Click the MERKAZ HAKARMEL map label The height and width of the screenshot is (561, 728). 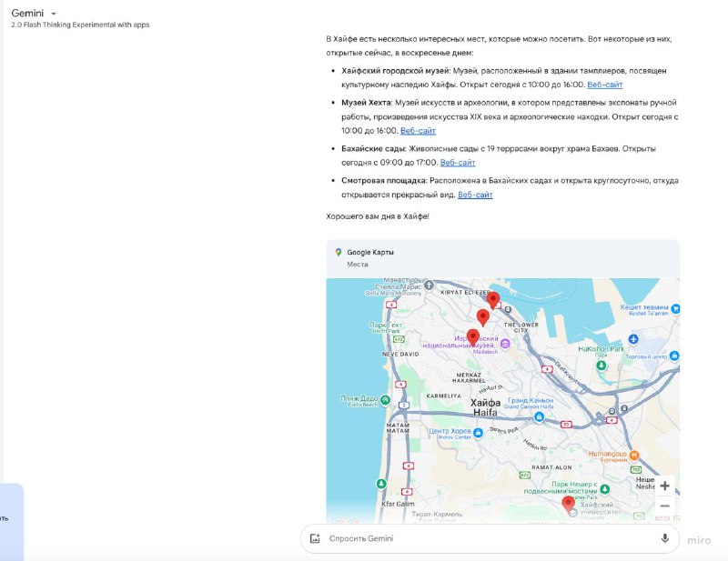pyautogui.click(x=469, y=377)
